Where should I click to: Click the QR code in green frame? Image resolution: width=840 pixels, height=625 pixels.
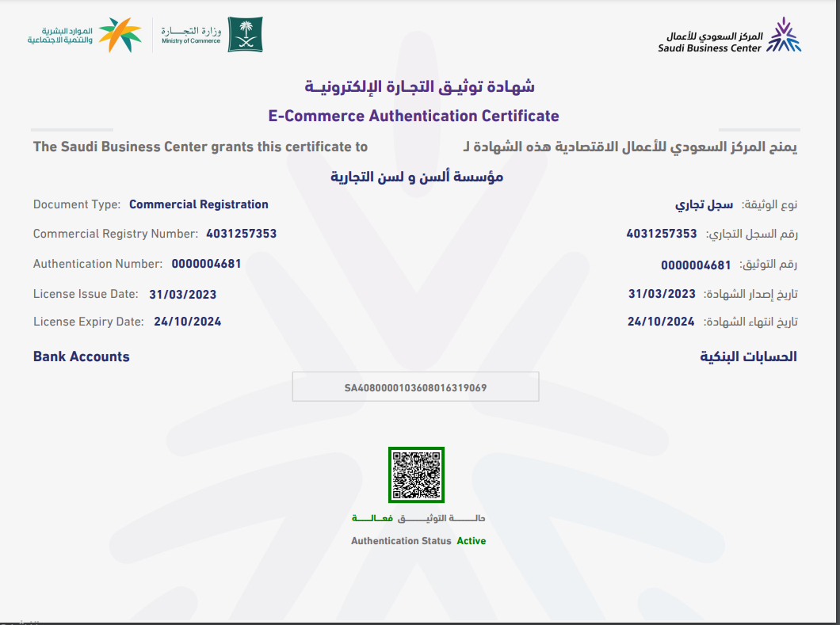pos(416,474)
